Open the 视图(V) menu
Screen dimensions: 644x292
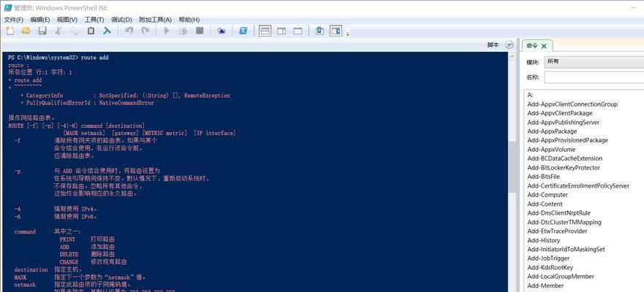pyautogui.click(x=67, y=20)
